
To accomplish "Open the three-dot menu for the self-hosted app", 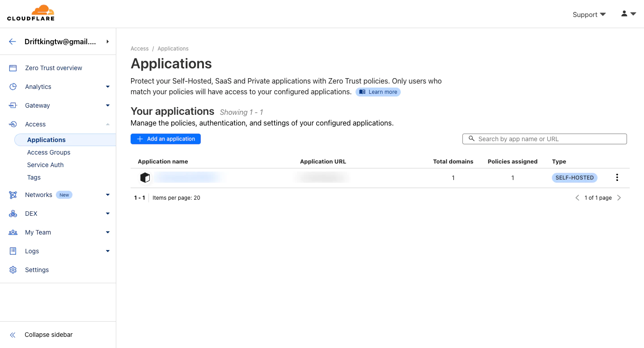I will point(617,177).
